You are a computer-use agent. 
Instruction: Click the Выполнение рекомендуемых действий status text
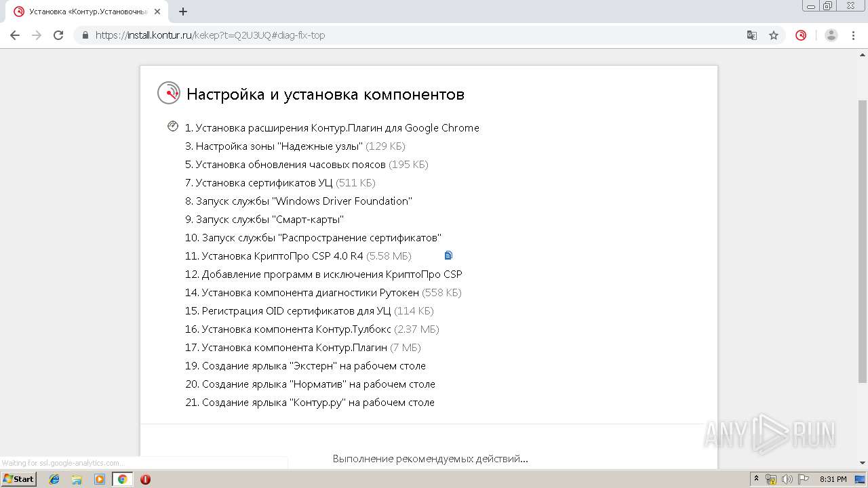[x=430, y=459]
